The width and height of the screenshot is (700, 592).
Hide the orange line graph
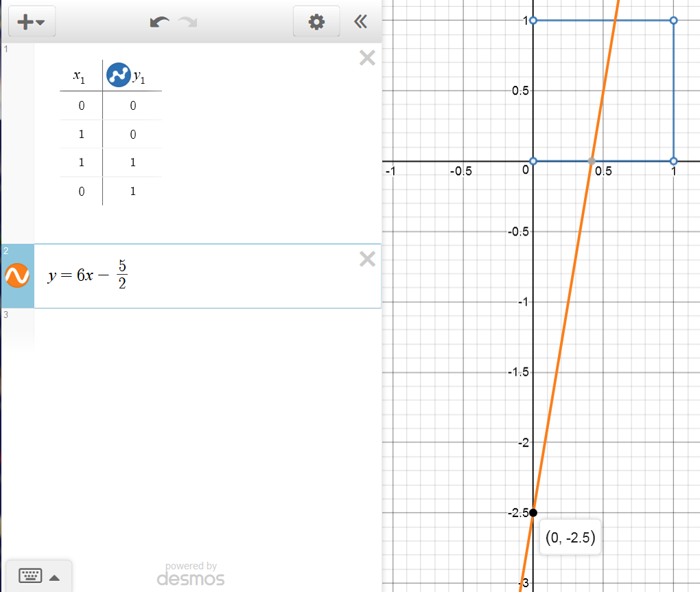[17, 276]
